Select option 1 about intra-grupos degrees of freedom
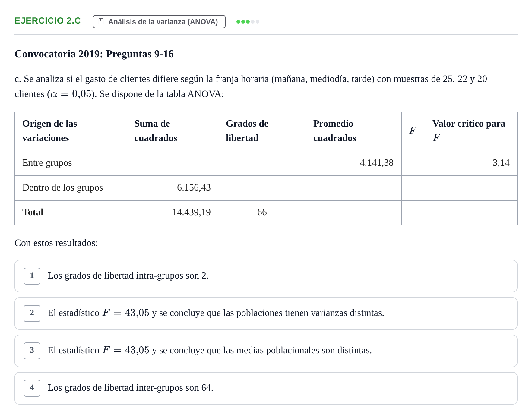532x419 pixels. coord(266,276)
